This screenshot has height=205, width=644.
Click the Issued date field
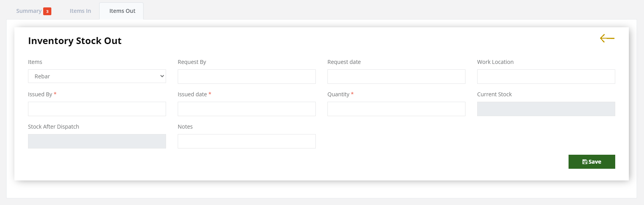click(247, 109)
